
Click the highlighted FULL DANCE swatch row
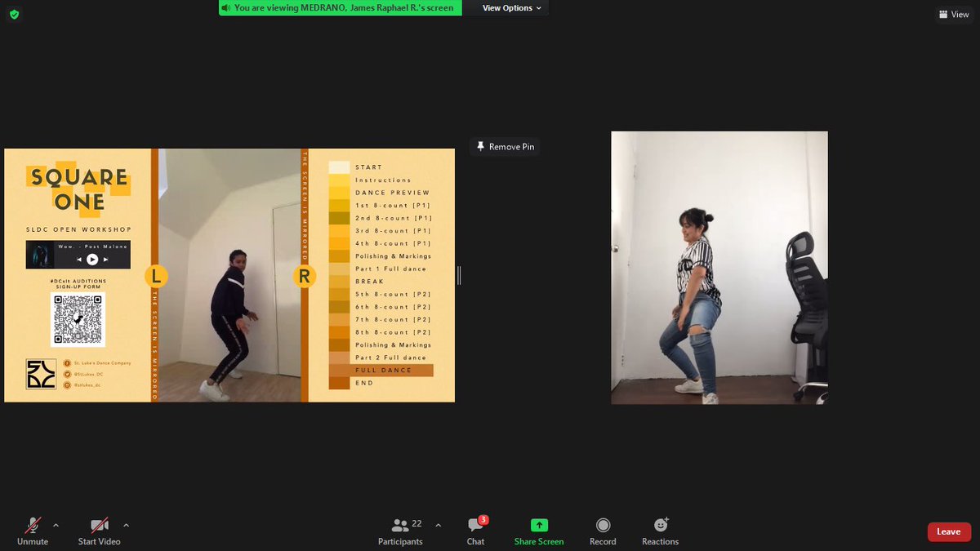point(381,371)
